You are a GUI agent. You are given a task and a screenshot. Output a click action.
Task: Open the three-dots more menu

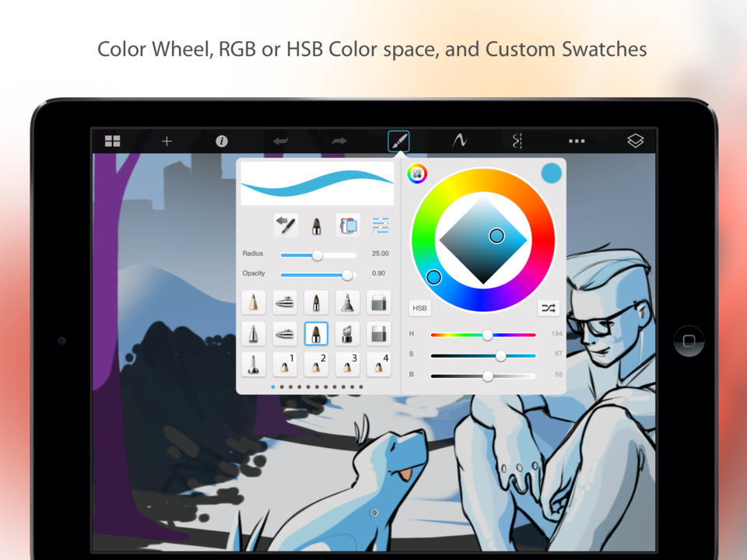click(577, 141)
